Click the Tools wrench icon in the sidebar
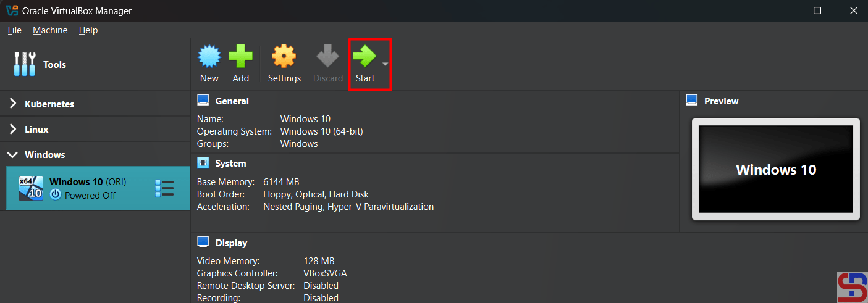The width and height of the screenshot is (868, 303). [25, 64]
